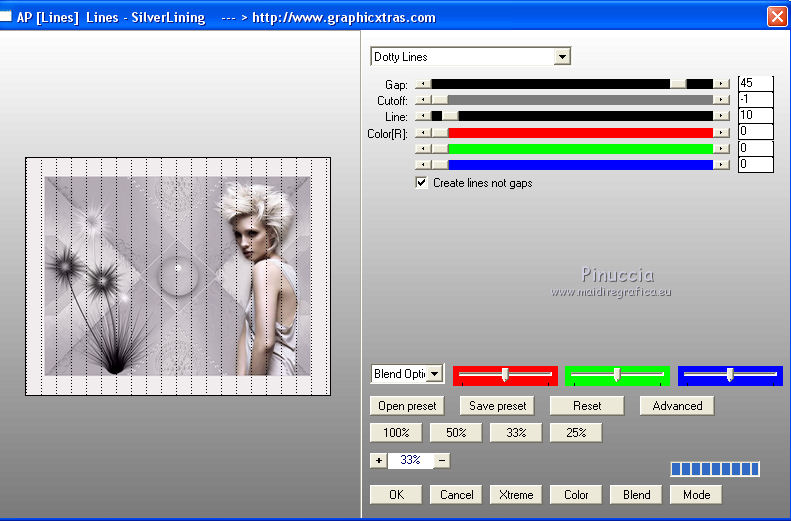791x521 pixels.
Task: Click the Gap slider left arrow
Action: coord(423,84)
